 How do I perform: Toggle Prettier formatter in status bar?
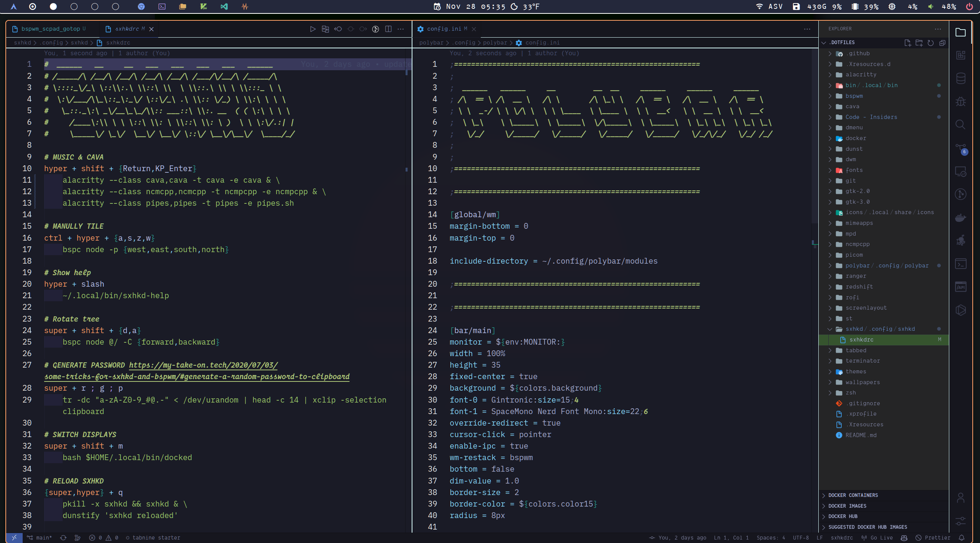click(x=932, y=538)
